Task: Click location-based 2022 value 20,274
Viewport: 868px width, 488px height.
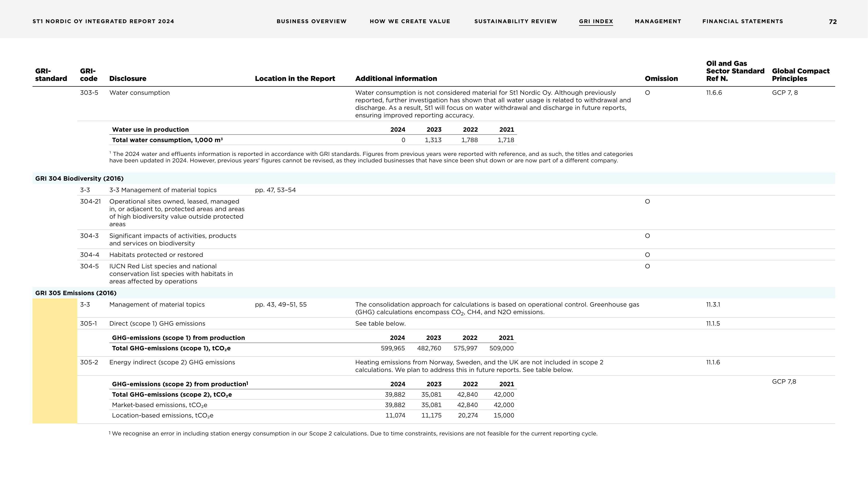Action: 468,416
